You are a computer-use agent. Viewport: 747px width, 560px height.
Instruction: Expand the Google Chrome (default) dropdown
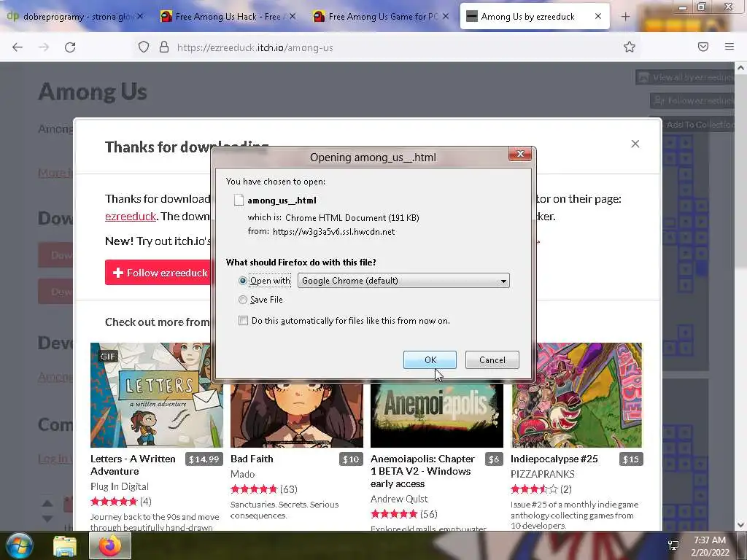[403, 281]
